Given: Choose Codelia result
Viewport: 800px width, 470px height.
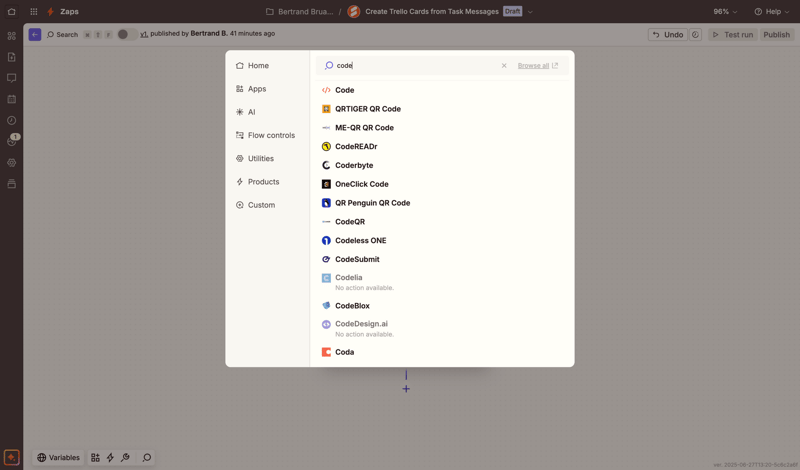Looking at the screenshot, I should point(442,282).
